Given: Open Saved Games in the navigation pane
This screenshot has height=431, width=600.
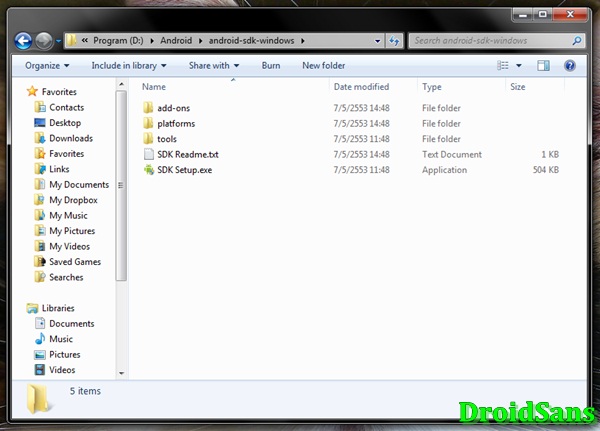Looking at the screenshot, I should click(x=67, y=262).
